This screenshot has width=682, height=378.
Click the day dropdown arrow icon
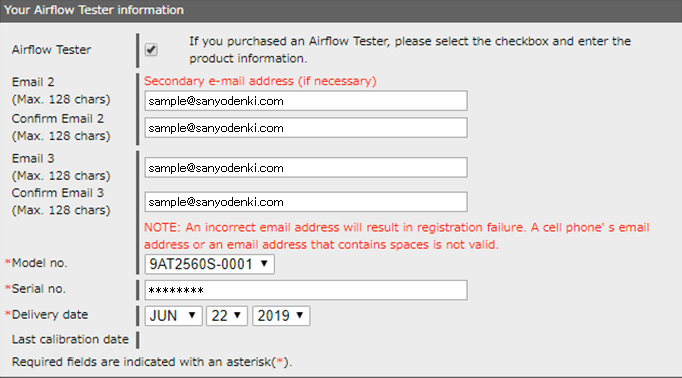point(237,315)
